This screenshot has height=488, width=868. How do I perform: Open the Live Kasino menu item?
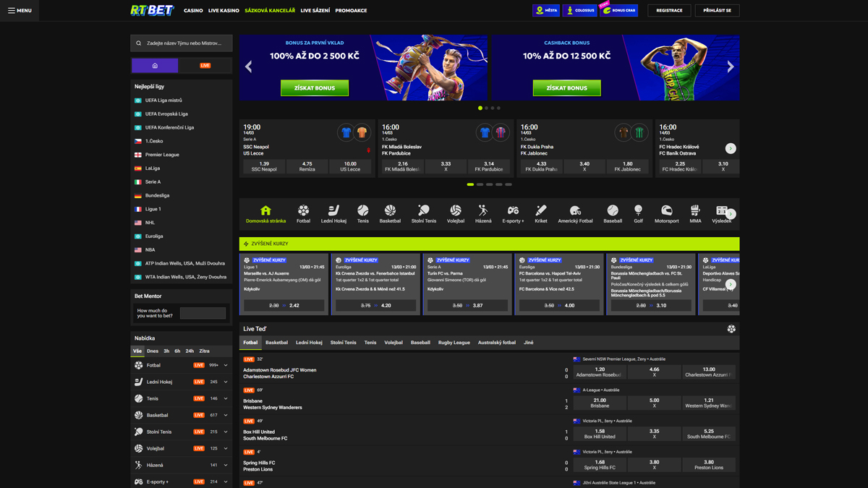click(224, 11)
